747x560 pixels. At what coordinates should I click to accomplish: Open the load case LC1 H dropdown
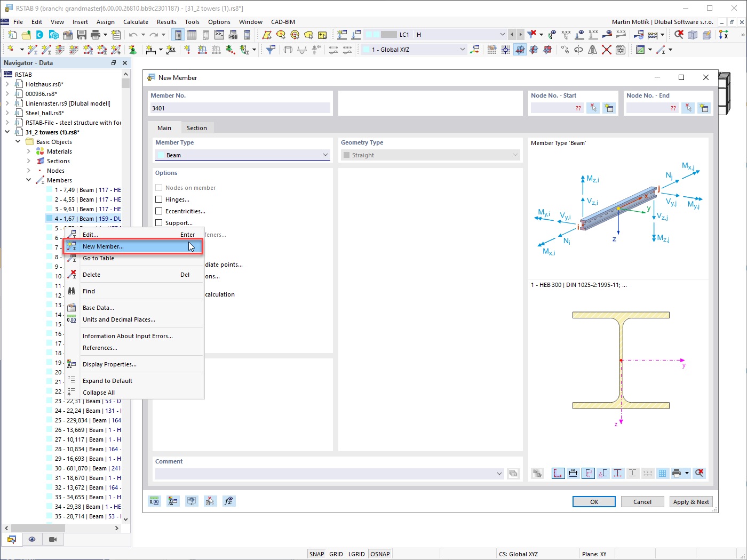pyautogui.click(x=435, y=35)
